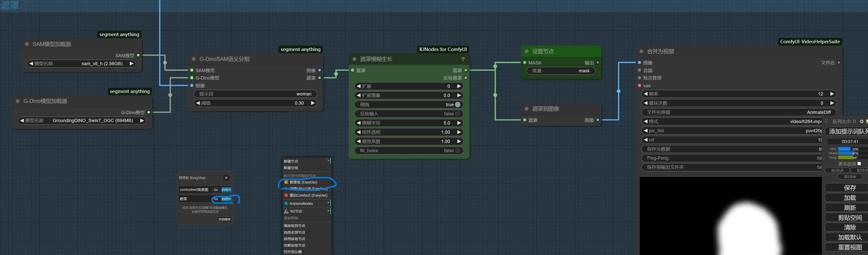868x255 pixels.
Task: Adjust the 线性透明 1.00 slider field
Action: (409, 132)
